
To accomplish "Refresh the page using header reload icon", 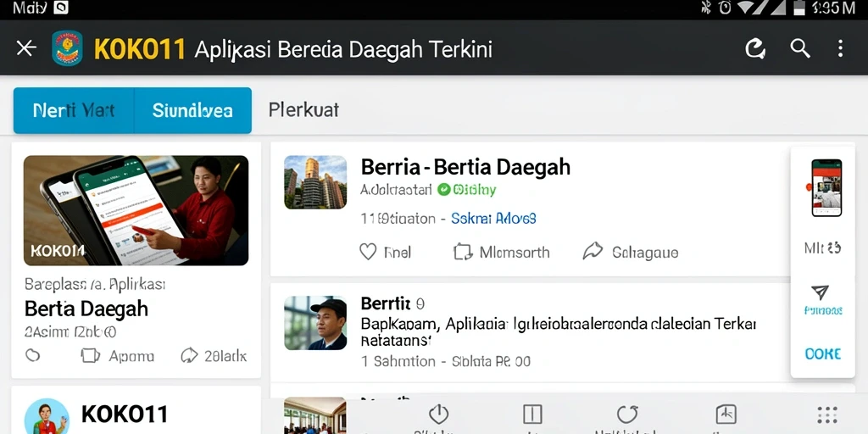I will point(755,48).
